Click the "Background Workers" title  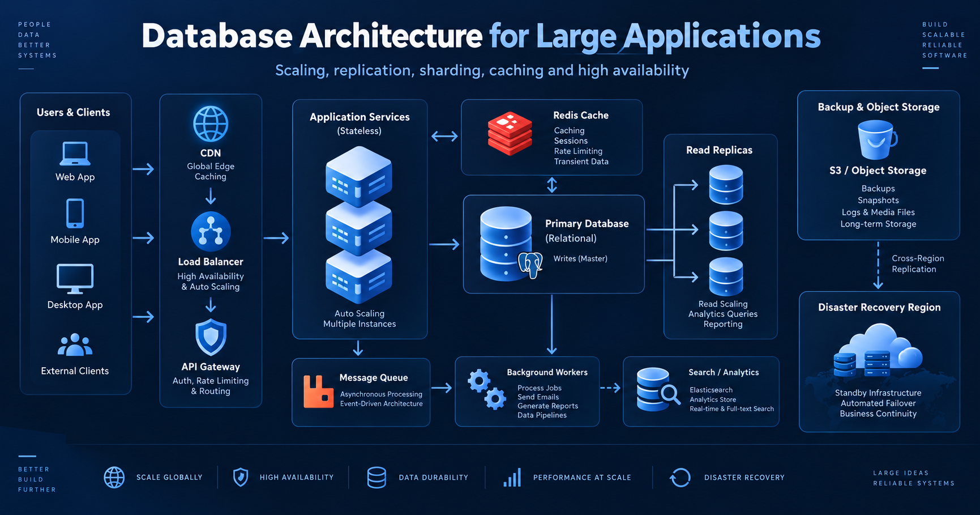[x=547, y=372]
